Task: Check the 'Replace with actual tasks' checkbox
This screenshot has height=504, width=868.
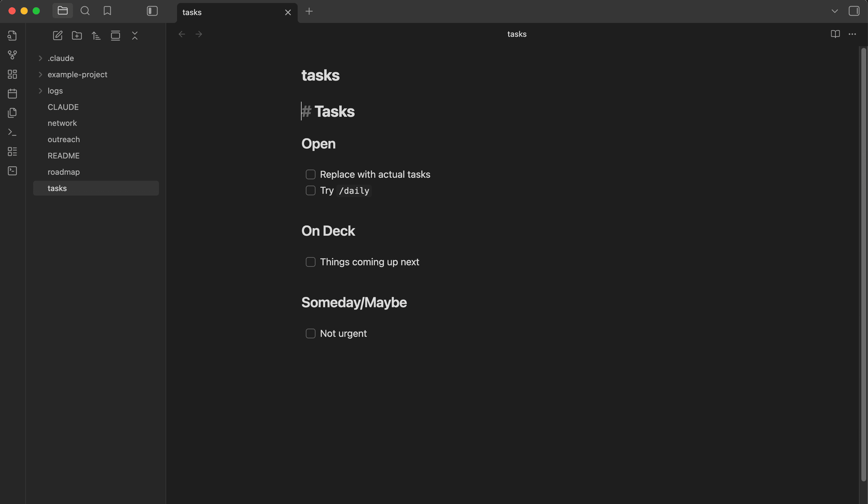Action: pyautogui.click(x=310, y=174)
